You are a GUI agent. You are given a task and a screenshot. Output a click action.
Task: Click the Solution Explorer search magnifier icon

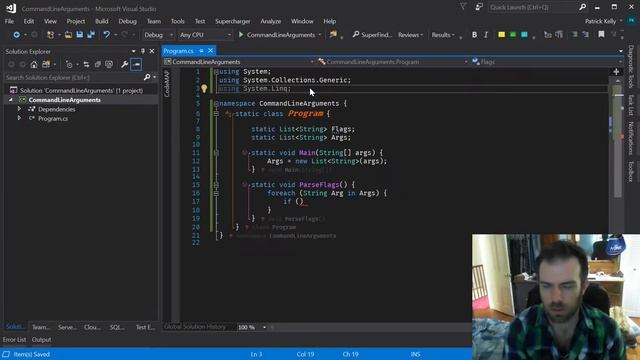[x=147, y=77]
